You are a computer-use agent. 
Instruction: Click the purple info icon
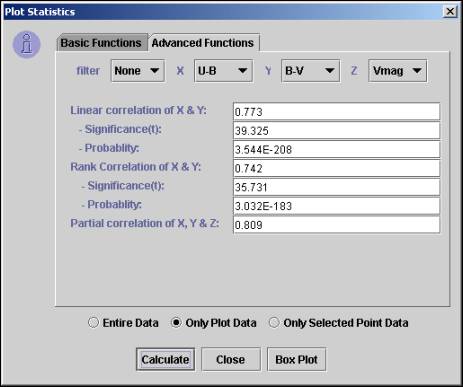pos(27,45)
